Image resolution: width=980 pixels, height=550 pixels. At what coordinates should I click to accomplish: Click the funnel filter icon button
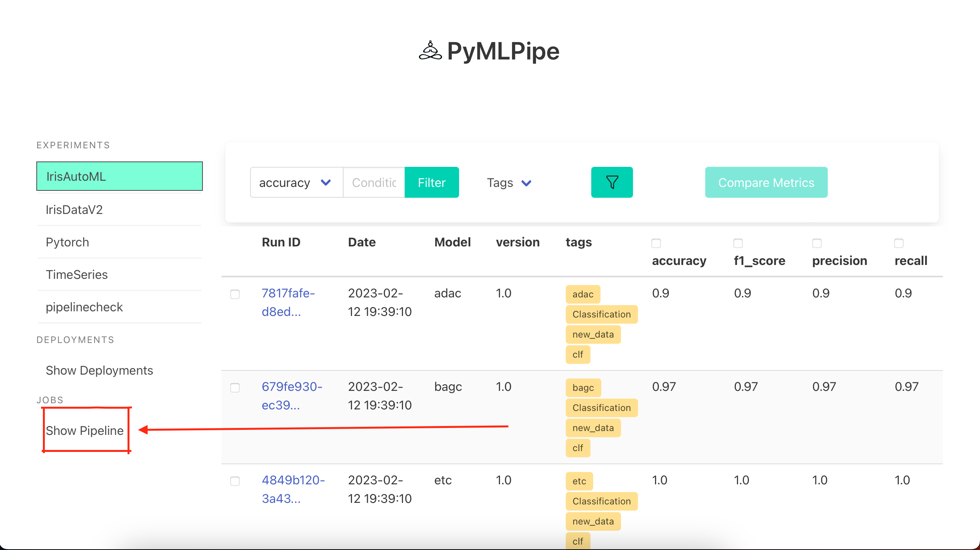coord(612,182)
